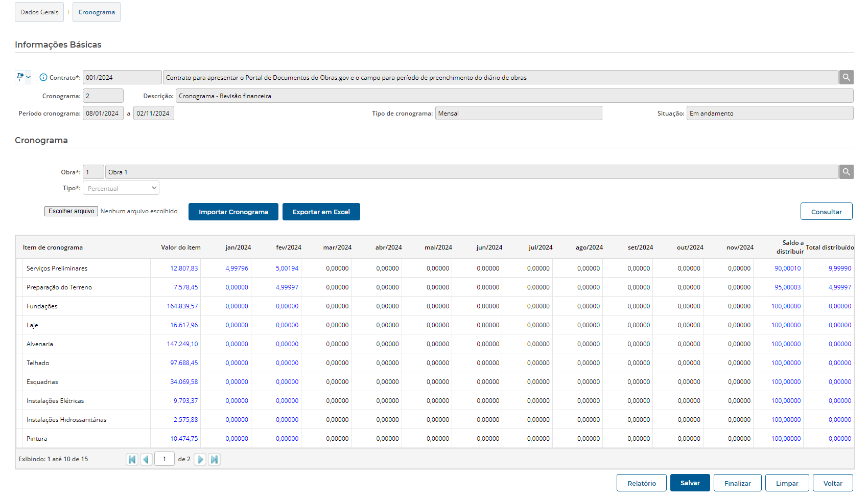Edit jan/2024 value for Serviços Preliminares
Screen dimensions: 868x496
[x=237, y=268]
